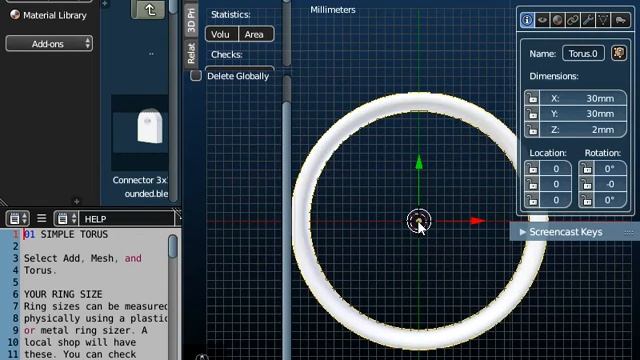Image resolution: width=640 pixels, height=360 pixels.
Task: Click the HELP text name field
Action: tap(127, 219)
